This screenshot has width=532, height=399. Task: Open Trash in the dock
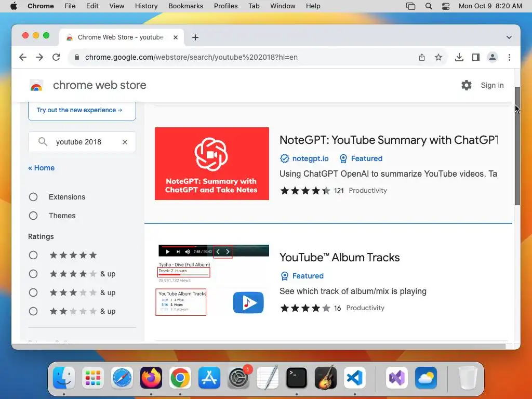[468, 378]
